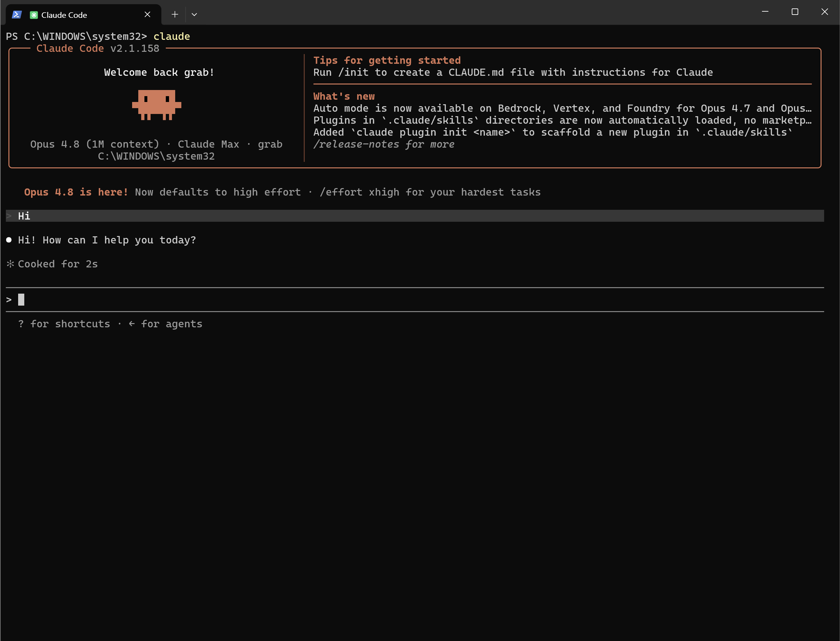The image size is (840, 641).
Task: Open a new terminal tab
Action: [175, 15]
